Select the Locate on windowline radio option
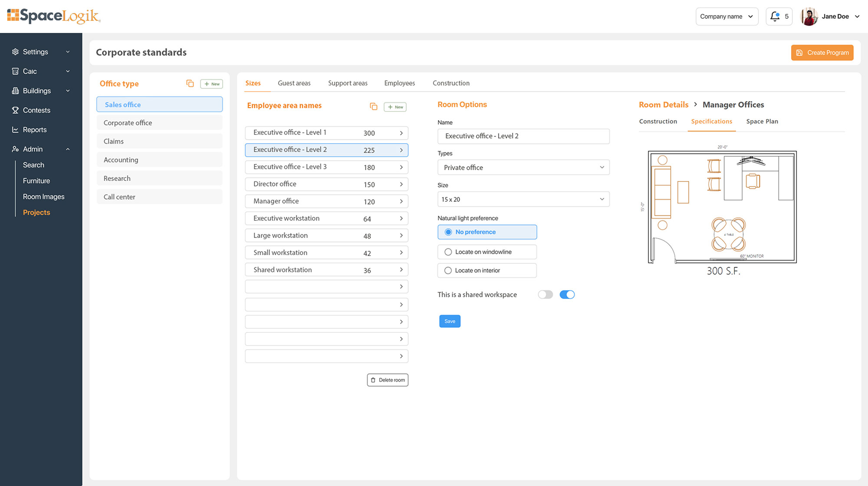Screen dimensions: 868x486 (448, 252)
